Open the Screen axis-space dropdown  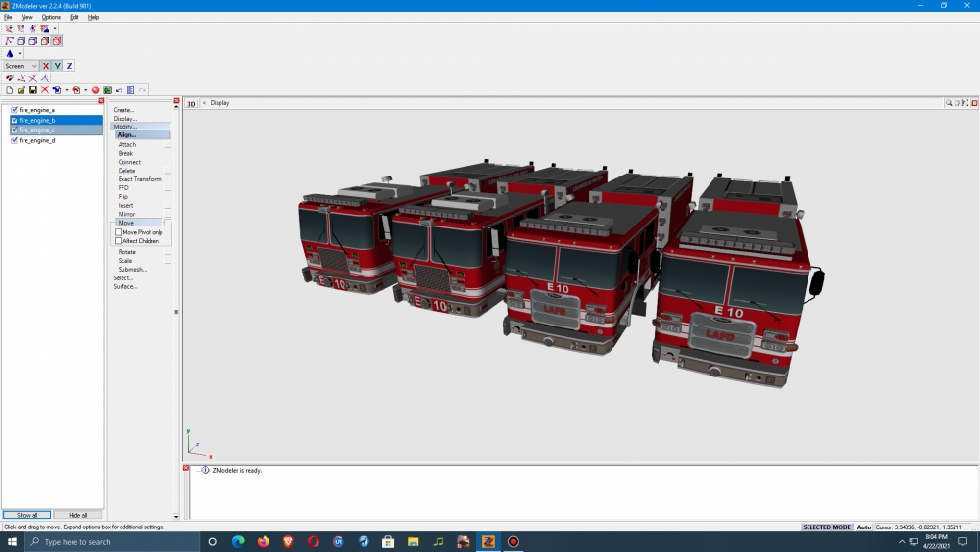22,66
